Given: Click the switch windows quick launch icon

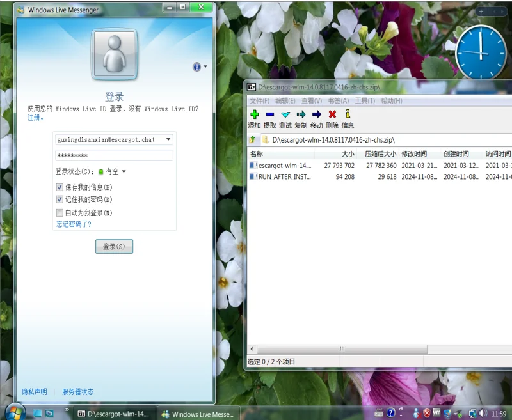Looking at the screenshot, I should pyautogui.click(x=49, y=413).
